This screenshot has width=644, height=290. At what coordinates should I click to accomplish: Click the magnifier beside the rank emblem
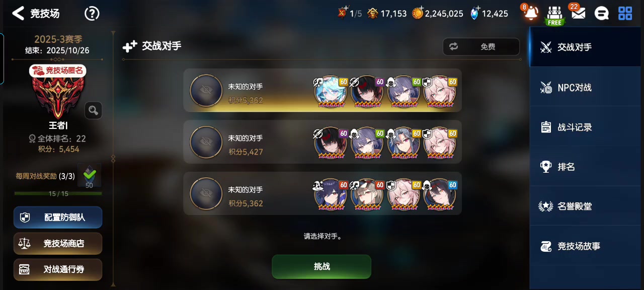click(93, 110)
